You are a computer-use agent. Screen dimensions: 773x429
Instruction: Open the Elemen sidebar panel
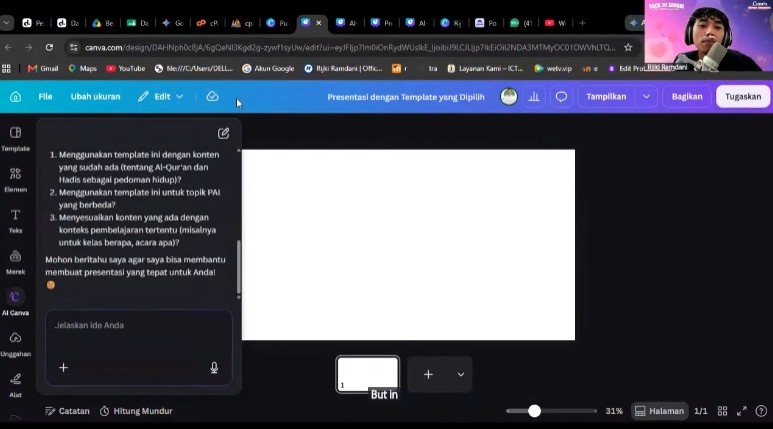click(15, 179)
